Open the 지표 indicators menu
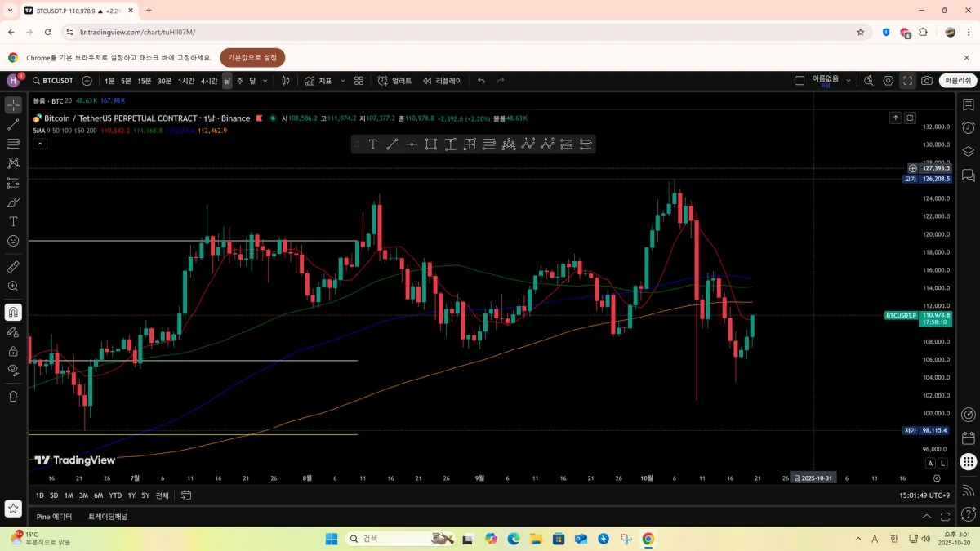Screen dimensions: 980x551 click(x=318, y=81)
